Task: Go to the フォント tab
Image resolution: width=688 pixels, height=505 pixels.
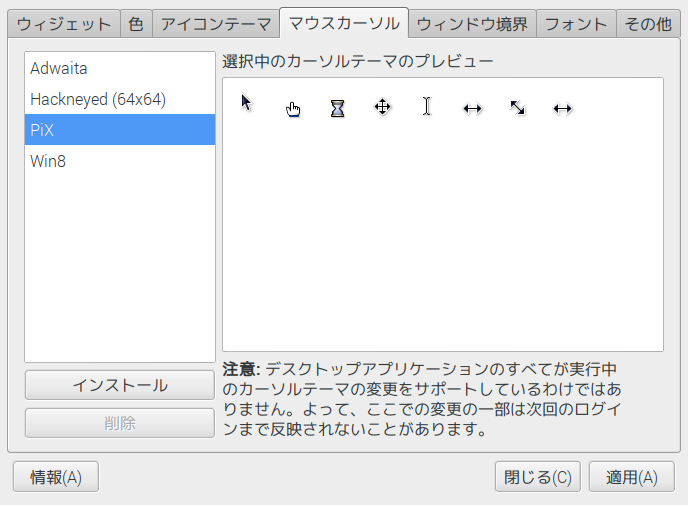Action: click(x=576, y=24)
